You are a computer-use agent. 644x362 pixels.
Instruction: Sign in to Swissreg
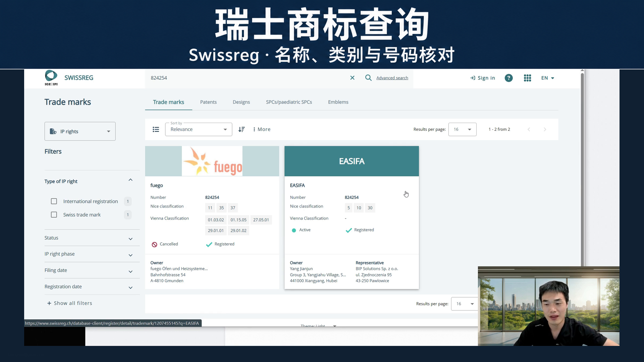point(483,78)
